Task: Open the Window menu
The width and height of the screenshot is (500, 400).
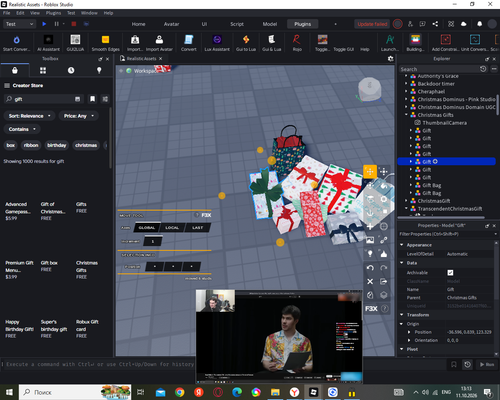Action: click(x=89, y=13)
